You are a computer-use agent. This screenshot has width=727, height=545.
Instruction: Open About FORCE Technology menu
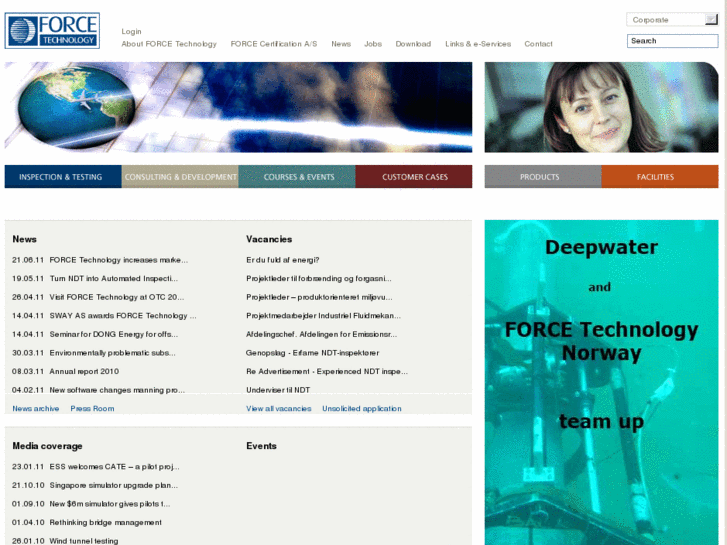click(x=169, y=44)
